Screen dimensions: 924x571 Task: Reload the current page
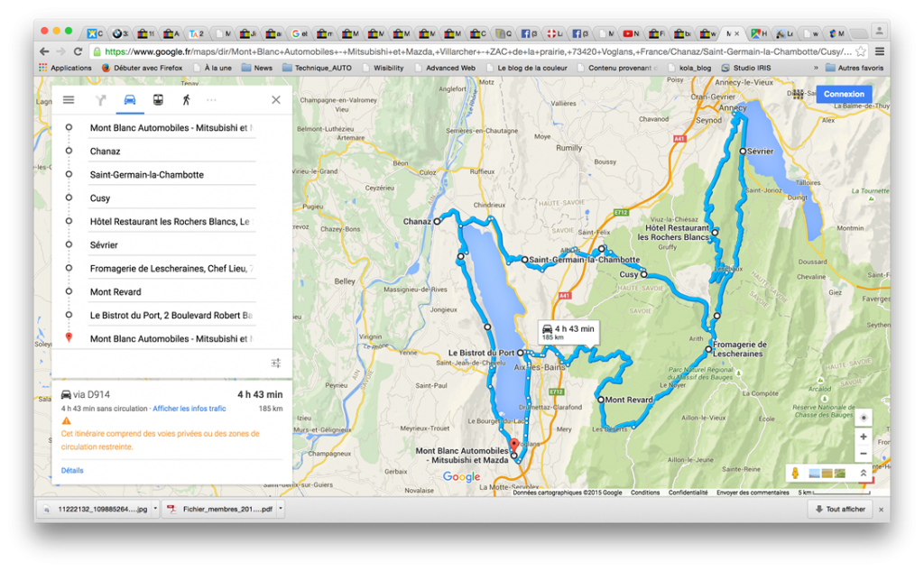coord(78,51)
